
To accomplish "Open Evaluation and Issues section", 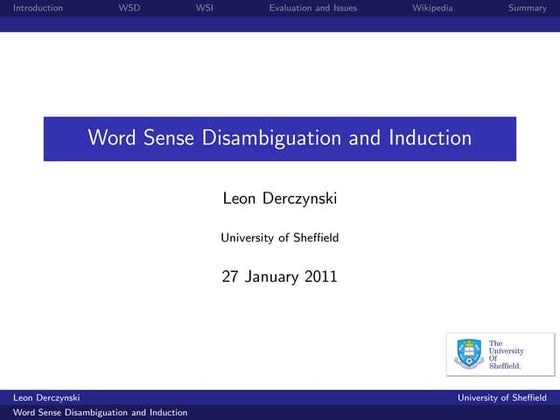I will point(313,8).
